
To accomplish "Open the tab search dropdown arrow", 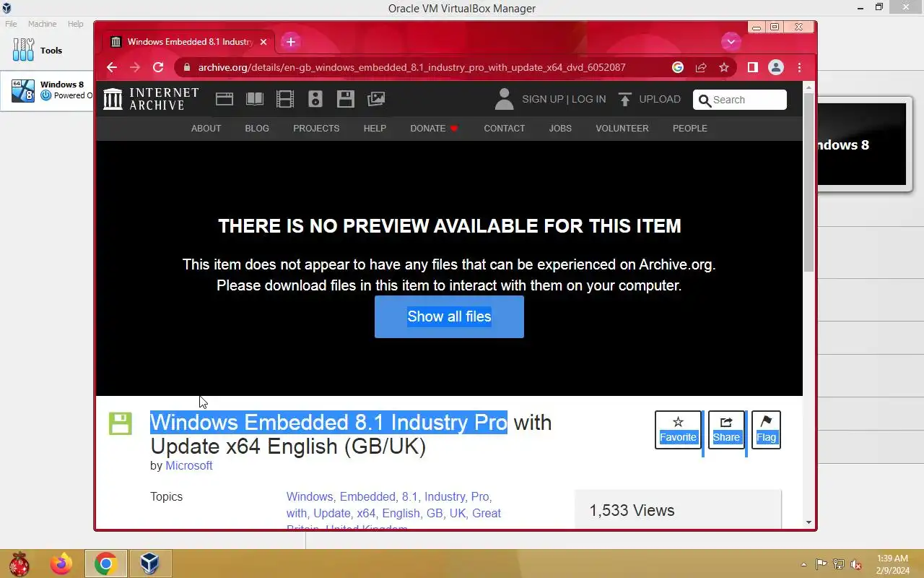I will pos(731,42).
